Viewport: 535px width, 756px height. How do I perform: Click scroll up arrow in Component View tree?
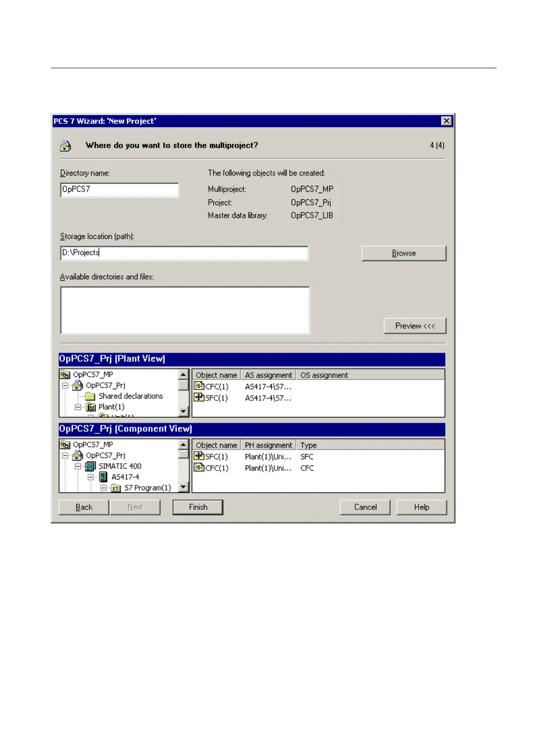(183, 444)
